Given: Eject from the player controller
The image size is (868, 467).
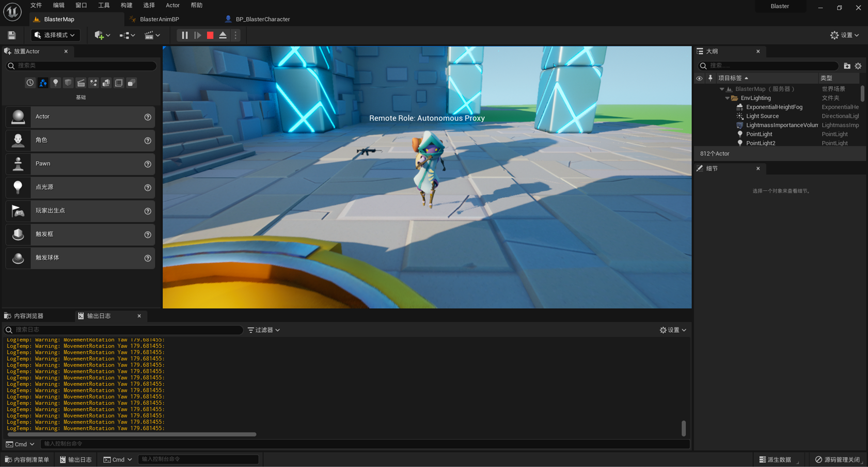Looking at the screenshot, I should (x=223, y=35).
